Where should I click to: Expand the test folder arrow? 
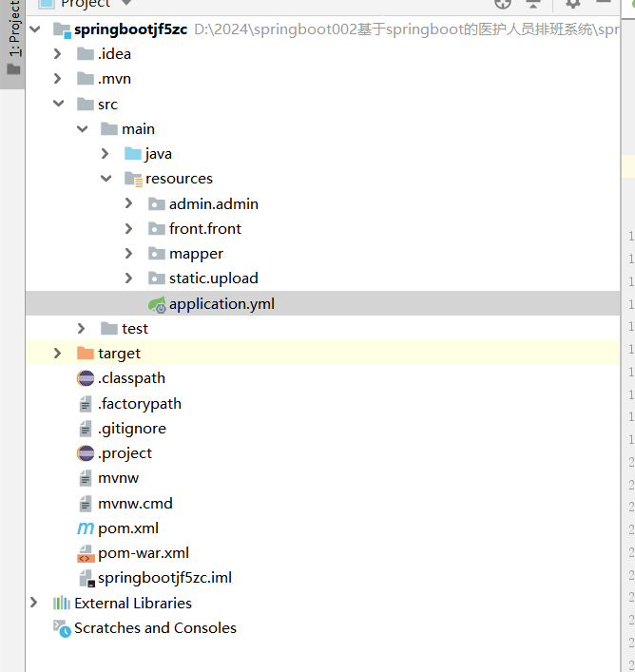(81, 329)
